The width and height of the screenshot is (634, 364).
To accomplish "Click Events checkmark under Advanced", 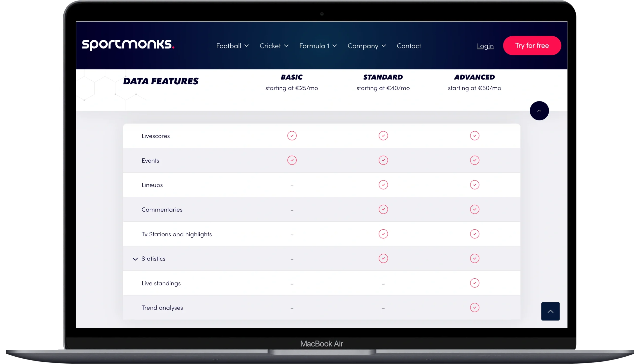I will 474,160.
